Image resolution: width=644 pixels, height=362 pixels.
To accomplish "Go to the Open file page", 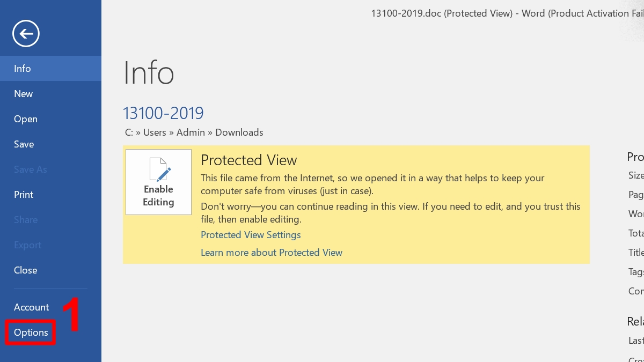I will 25,119.
